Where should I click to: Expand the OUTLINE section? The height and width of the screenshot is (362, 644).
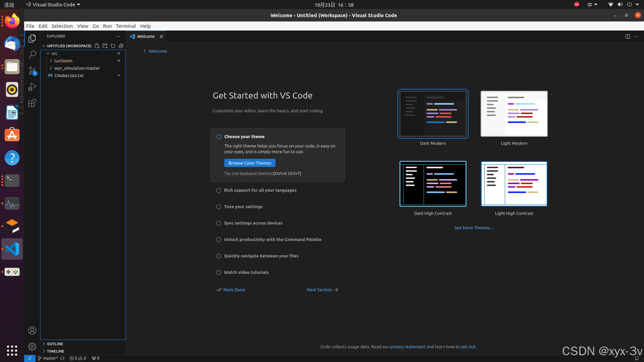pos(83,344)
